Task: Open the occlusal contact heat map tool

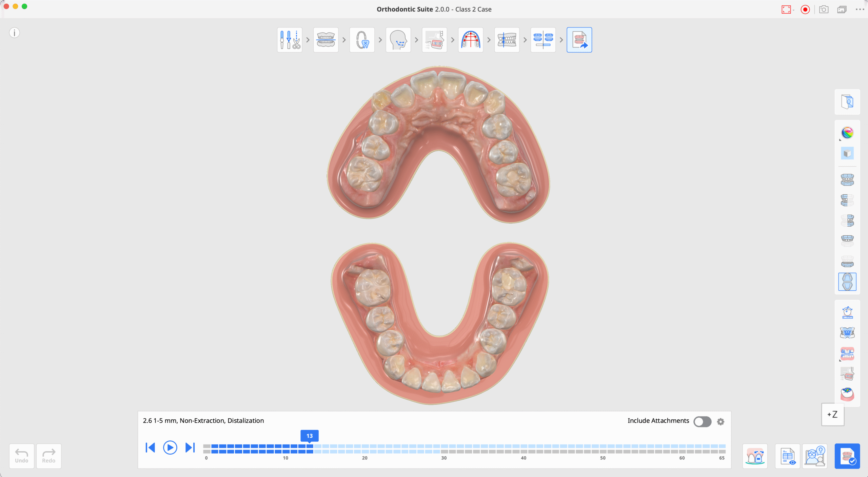Action: (847, 394)
